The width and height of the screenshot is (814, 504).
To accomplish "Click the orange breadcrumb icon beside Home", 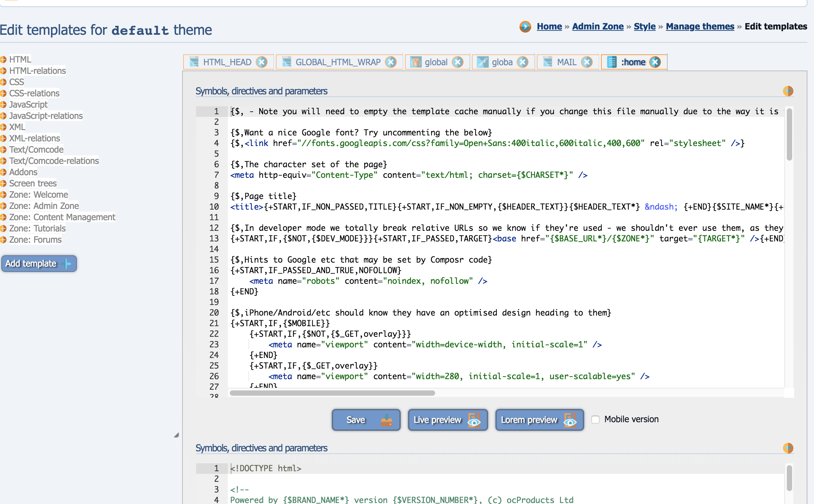I will pyautogui.click(x=525, y=27).
